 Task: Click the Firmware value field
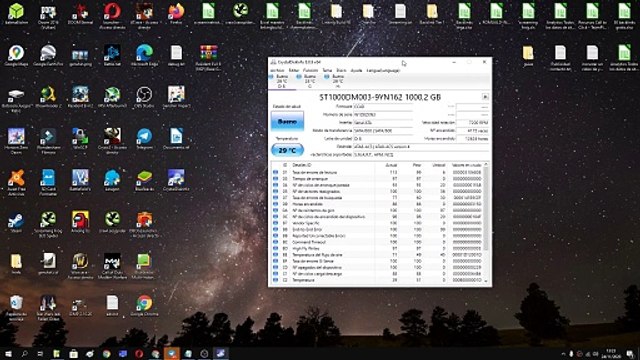pos(383,107)
